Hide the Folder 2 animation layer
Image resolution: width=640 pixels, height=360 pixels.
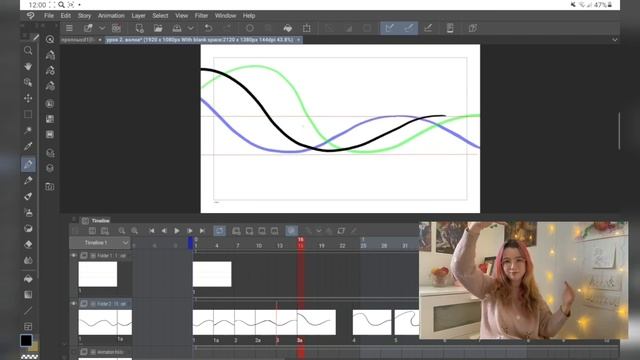[74, 304]
